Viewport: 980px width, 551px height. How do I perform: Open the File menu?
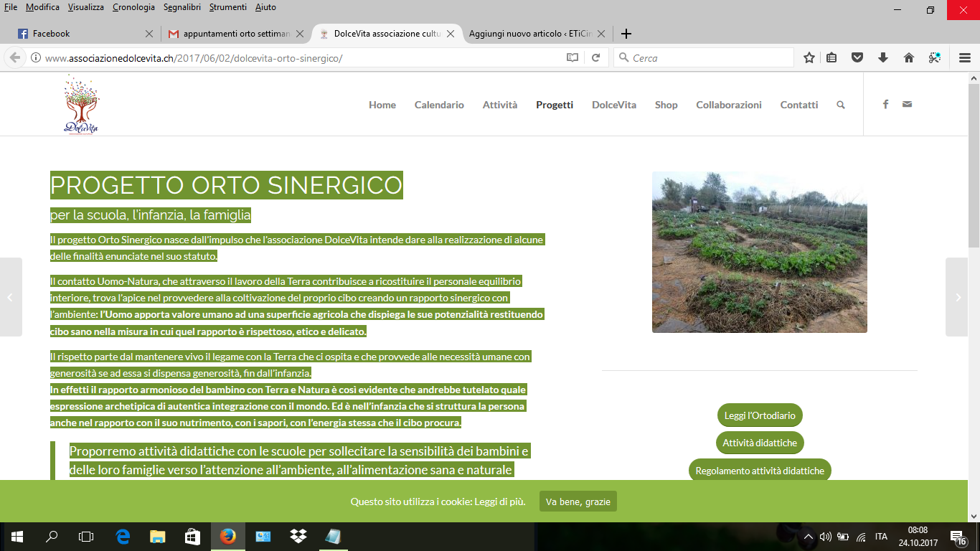point(11,7)
